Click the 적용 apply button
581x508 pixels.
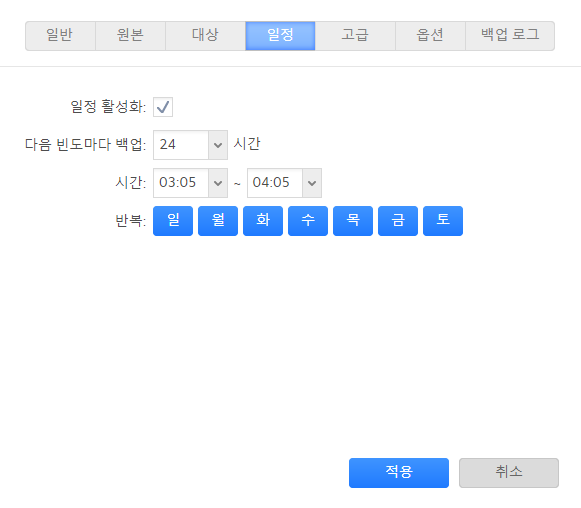pyautogui.click(x=399, y=473)
